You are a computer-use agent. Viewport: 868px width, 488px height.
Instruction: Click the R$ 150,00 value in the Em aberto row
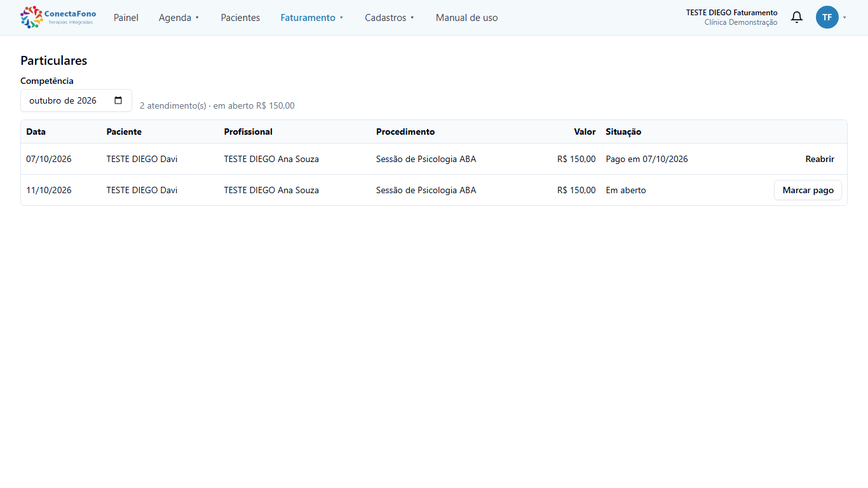click(576, 190)
